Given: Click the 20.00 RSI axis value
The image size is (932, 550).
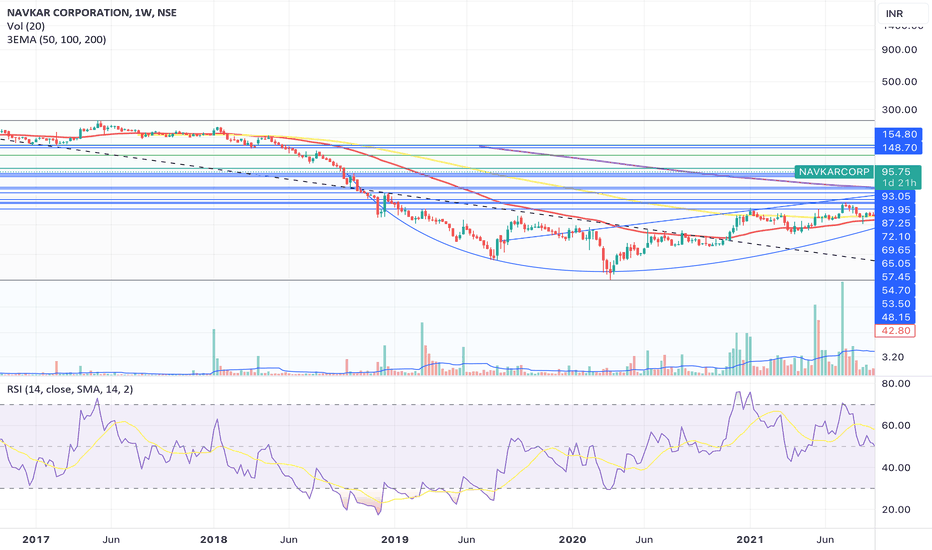Looking at the screenshot, I should pos(896,510).
